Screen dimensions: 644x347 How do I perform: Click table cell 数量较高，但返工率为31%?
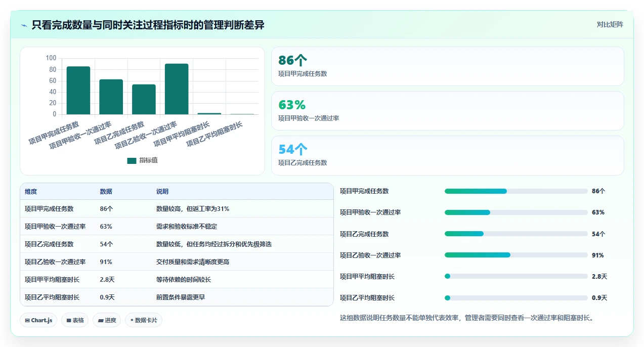point(193,209)
